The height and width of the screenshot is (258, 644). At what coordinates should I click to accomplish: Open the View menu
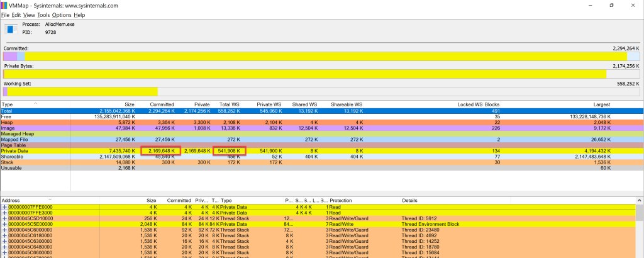click(x=30, y=14)
